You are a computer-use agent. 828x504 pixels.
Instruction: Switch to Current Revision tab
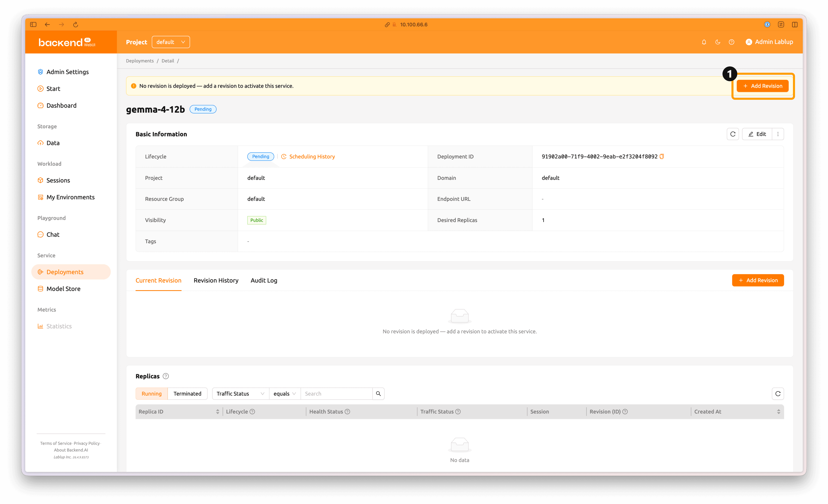pyautogui.click(x=158, y=280)
